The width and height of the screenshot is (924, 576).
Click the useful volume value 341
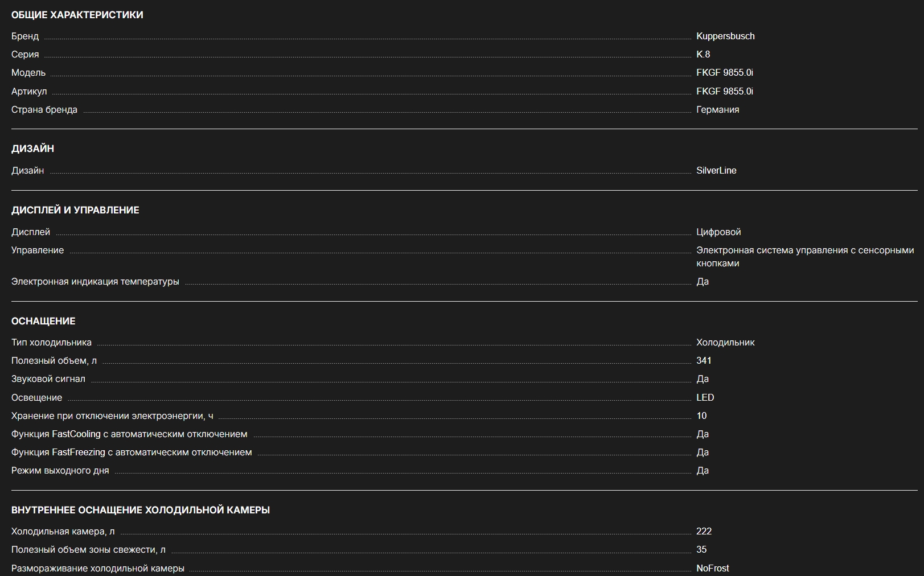click(x=704, y=360)
